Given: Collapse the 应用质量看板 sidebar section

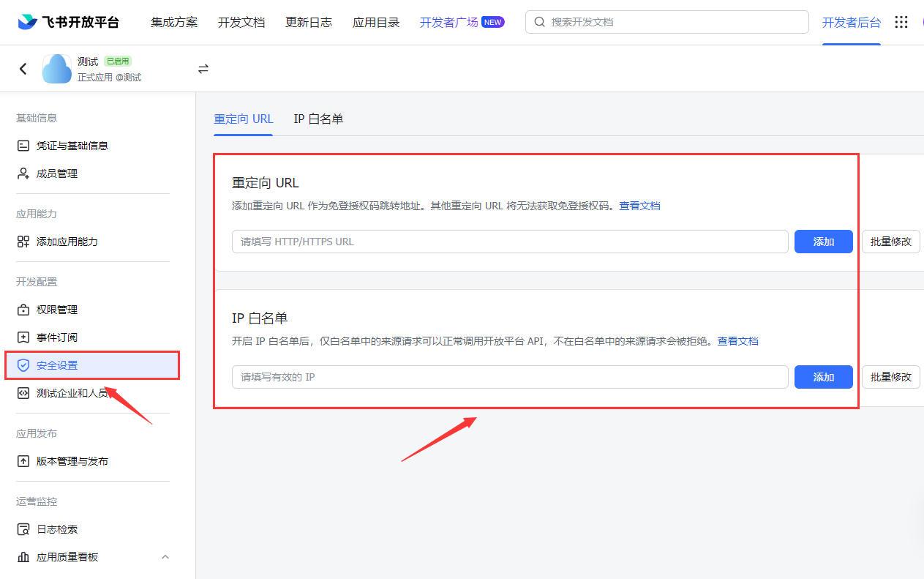Looking at the screenshot, I should pyautogui.click(x=165, y=557).
